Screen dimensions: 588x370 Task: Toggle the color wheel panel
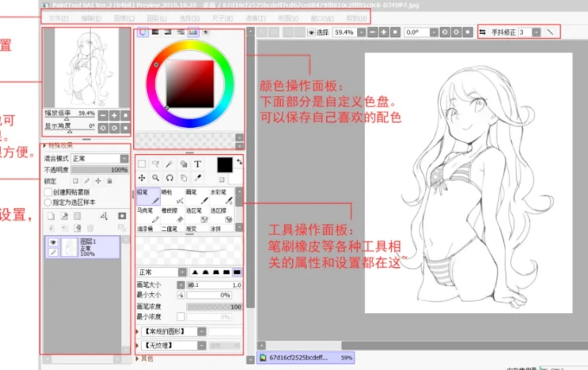[143, 33]
